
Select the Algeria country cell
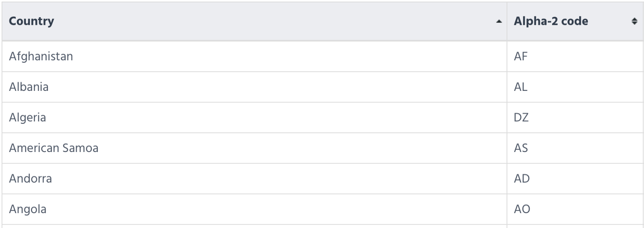point(254,117)
